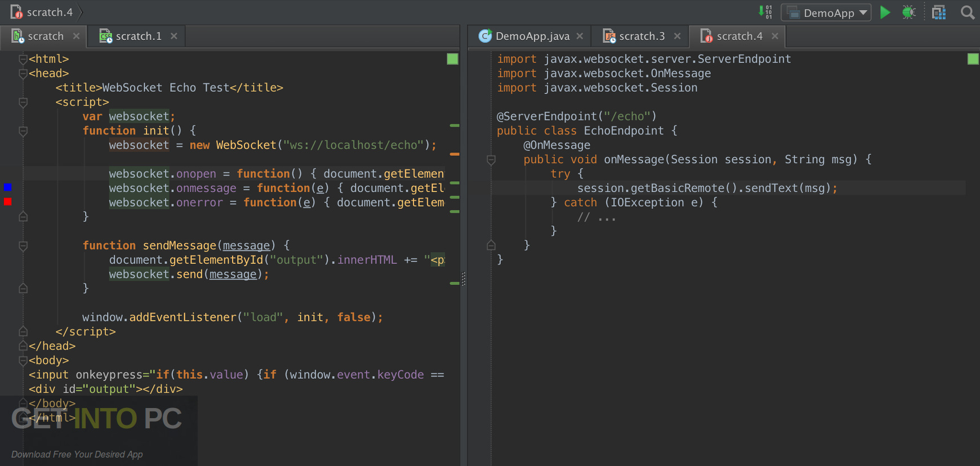Click fold end marker closing init()
The width and height of the screenshot is (980, 466).
coord(23,216)
